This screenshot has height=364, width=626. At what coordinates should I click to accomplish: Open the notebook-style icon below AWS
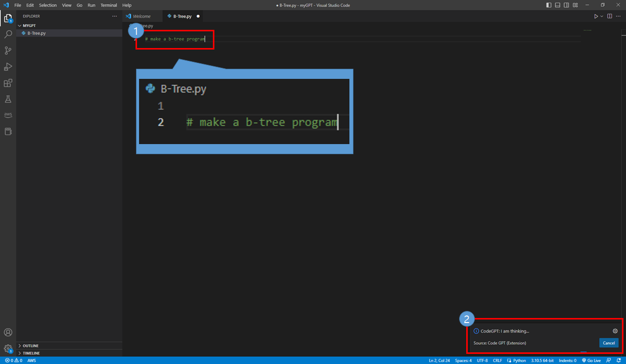pos(8,131)
